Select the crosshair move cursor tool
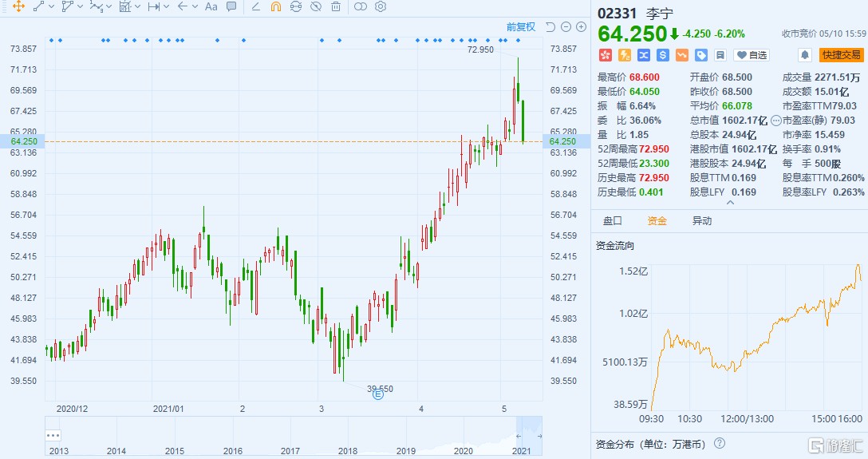The image size is (868, 459). [18, 6]
